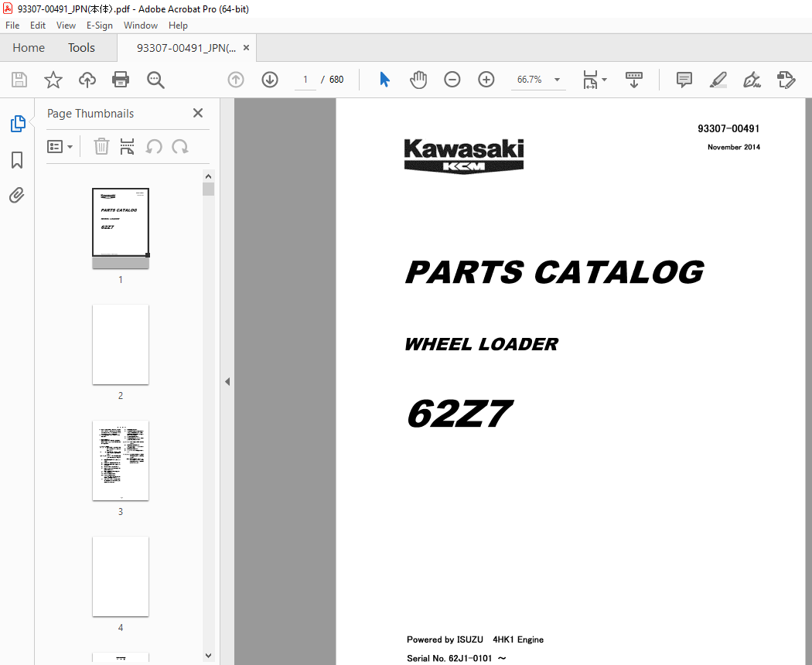Choose the selection arrow tool
The width and height of the screenshot is (812, 665).
[384, 80]
